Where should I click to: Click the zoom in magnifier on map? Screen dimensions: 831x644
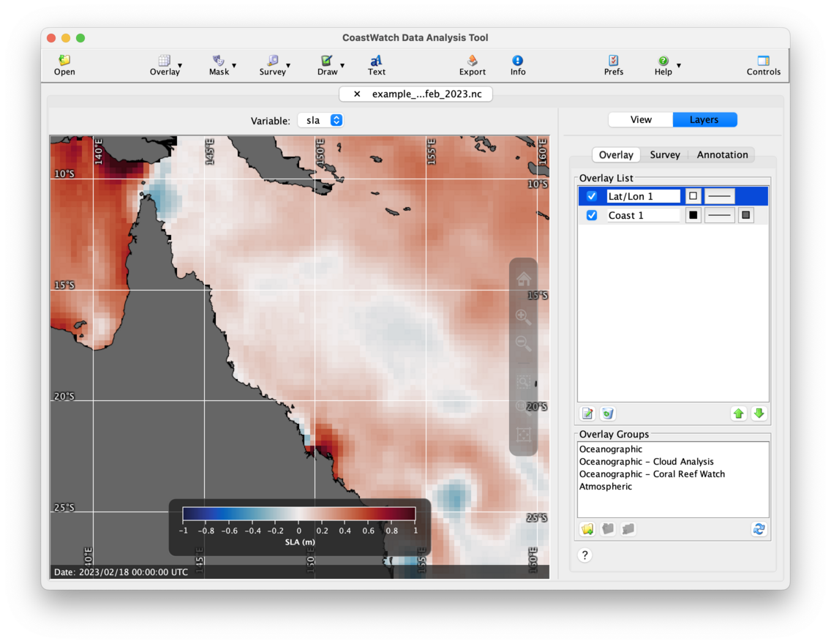[x=523, y=317]
